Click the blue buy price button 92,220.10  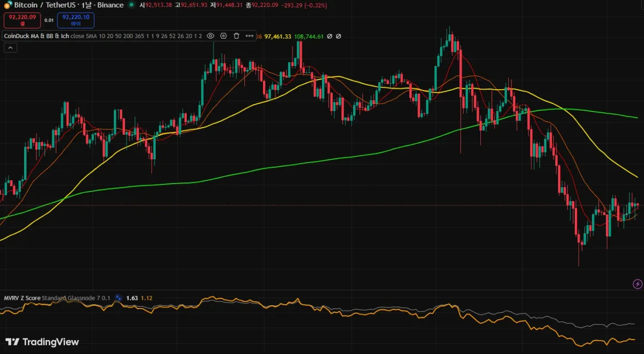(x=76, y=20)
